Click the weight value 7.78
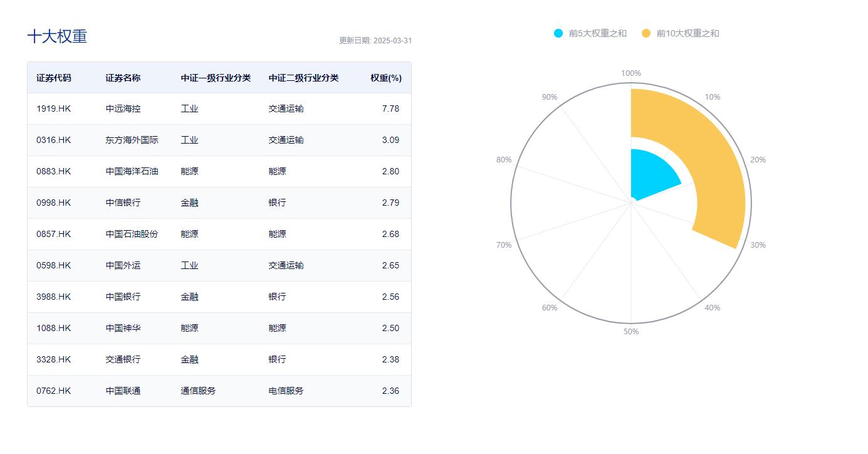The image size is (868, 454). [x=390, y=108]
